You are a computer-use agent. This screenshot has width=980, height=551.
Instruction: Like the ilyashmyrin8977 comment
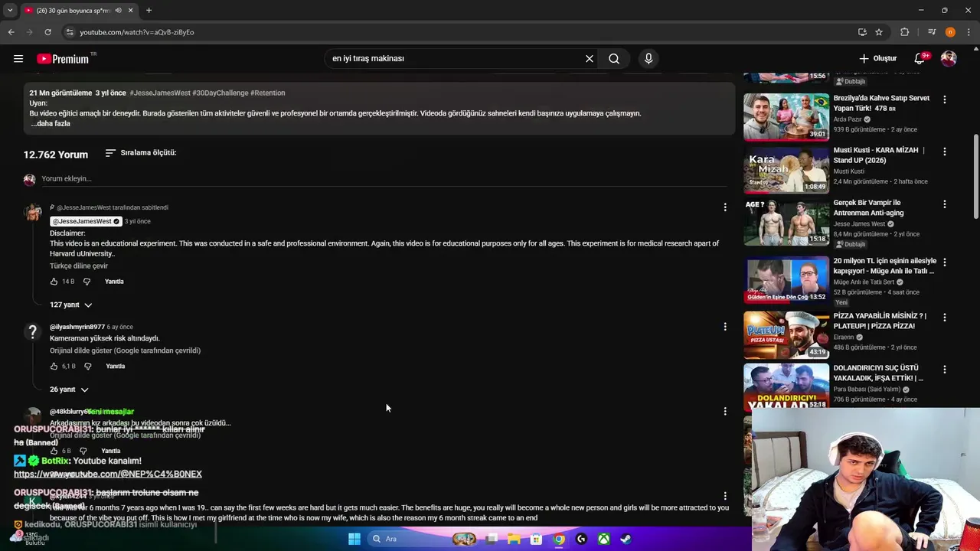point(54,367)
